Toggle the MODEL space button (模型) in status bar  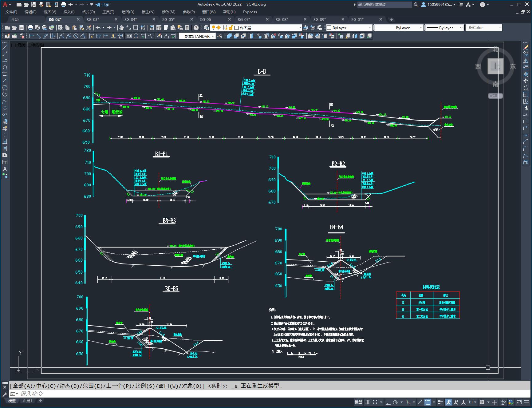click(x=358, y=402)
